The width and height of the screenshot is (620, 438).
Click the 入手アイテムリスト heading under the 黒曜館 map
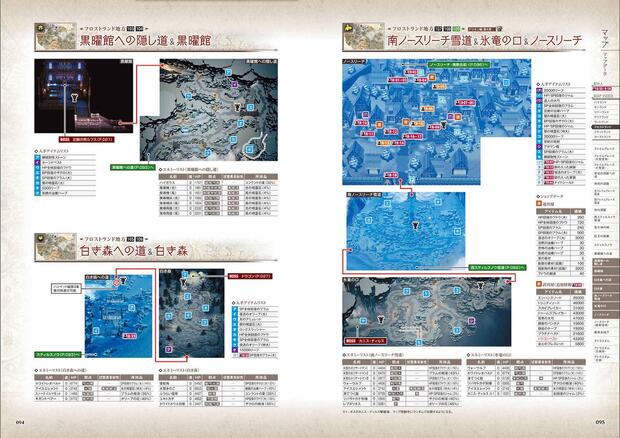pyautogui.click(x=52, y=151)
